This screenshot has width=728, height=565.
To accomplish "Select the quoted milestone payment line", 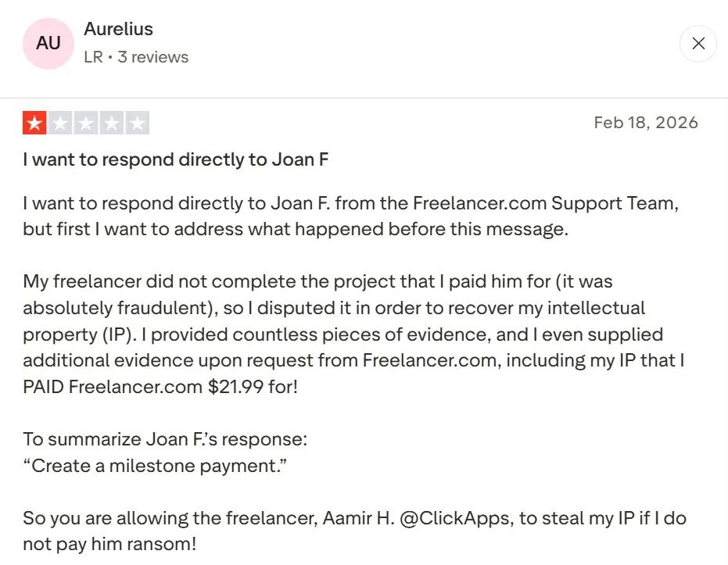I will 156,465.
